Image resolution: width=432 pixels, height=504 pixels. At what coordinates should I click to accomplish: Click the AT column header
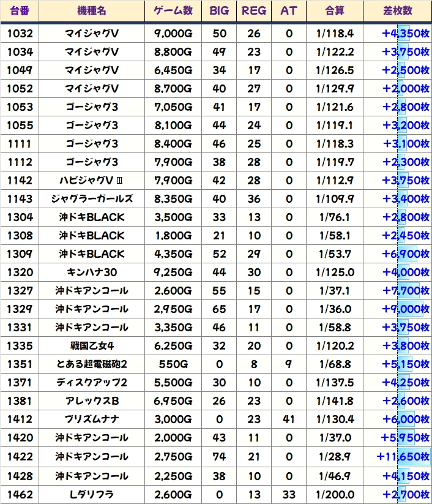(x=289, y=12)
